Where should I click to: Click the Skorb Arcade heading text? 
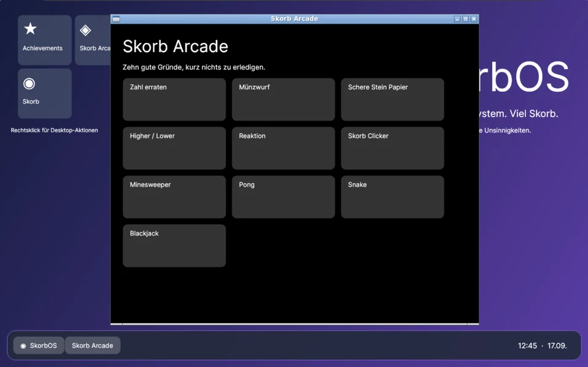click(x=176, y=47)
